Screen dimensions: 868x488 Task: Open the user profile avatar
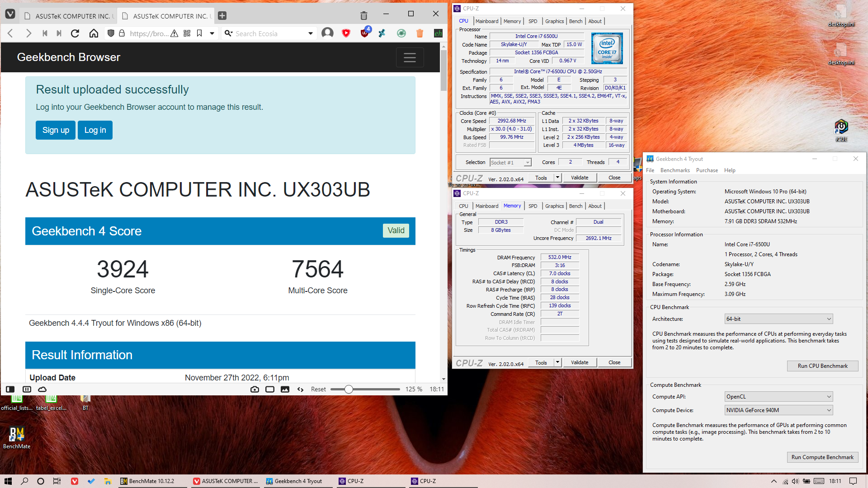pos(327,33)
